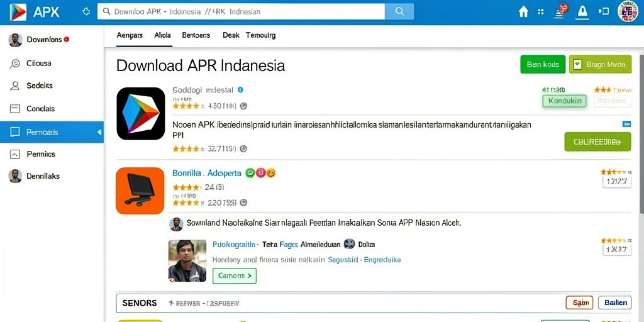Open the four-dot grid icon

(x=541, y=12)
